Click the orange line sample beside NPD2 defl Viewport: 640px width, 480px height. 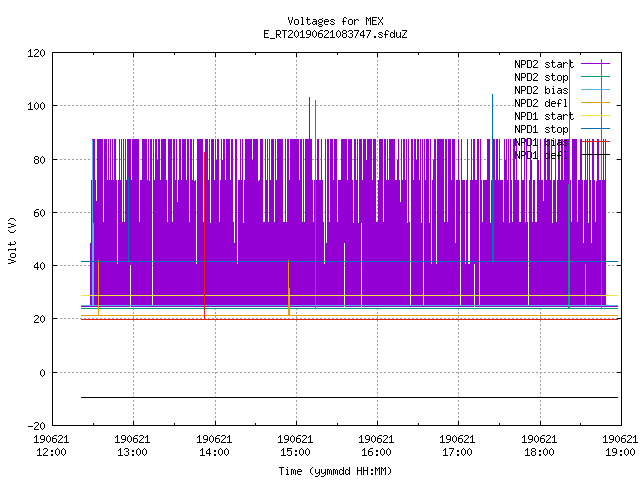(x=596, y=103)
